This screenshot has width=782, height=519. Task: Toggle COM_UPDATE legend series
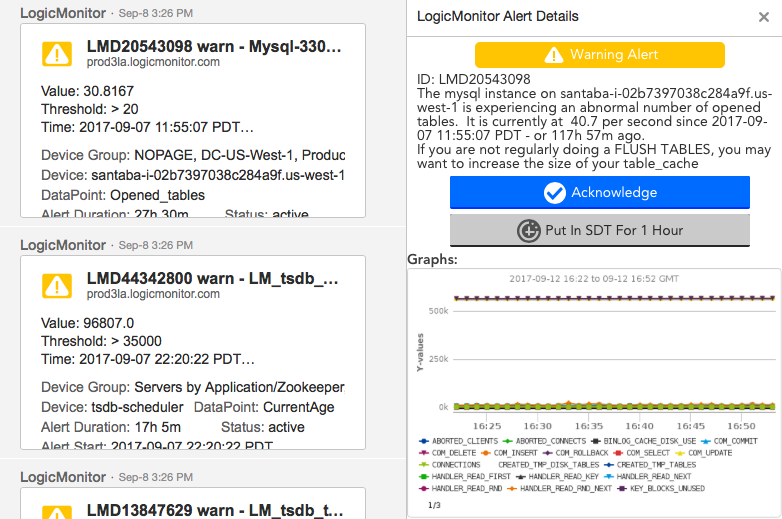point(704,453)
